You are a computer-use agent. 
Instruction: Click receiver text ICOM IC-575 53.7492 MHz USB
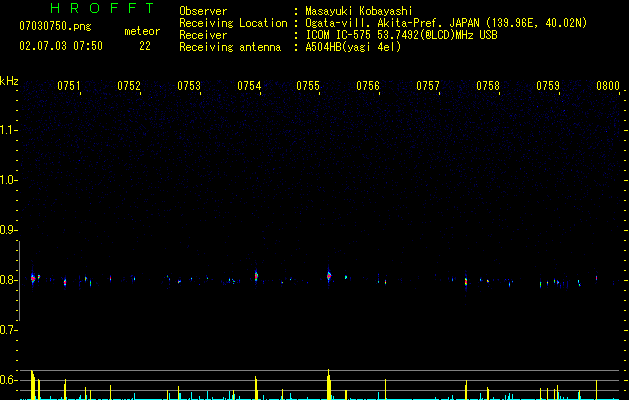[x=401, y=35]
